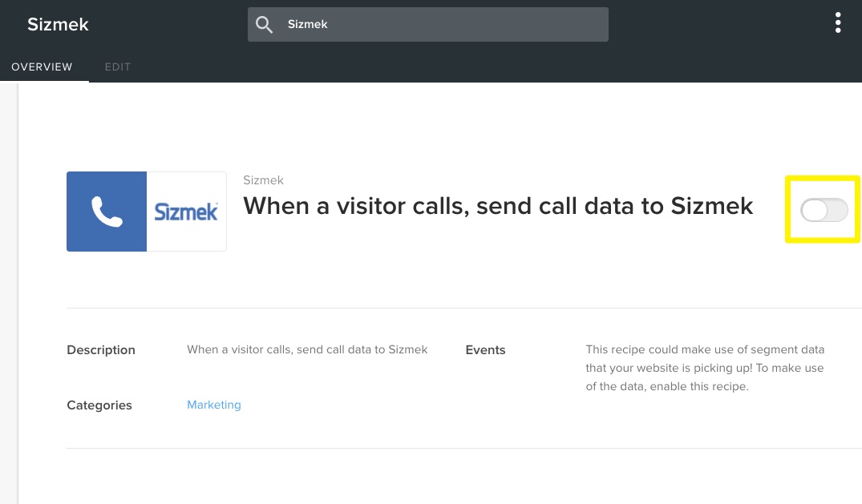The width and height of the screenshot is (862, 504).
Task: Click the phone icon in the recipe logo
Action: 107,211
